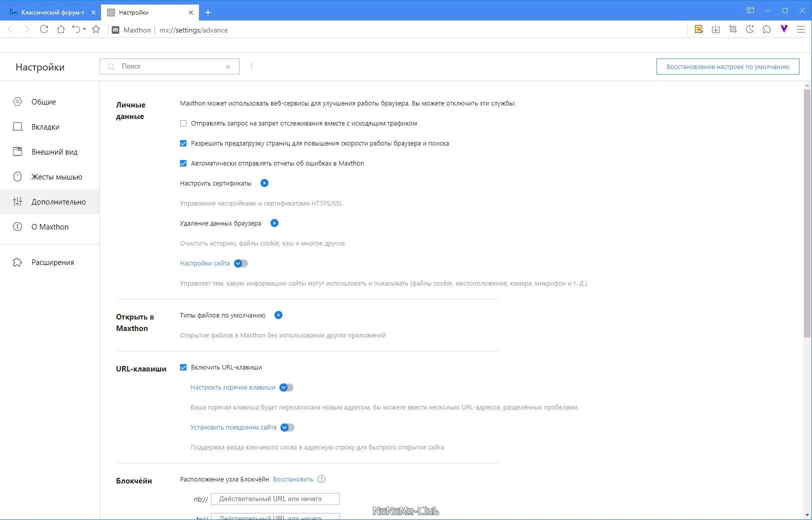Expand the Настройки сайта chevron toggle
The image size is (812, 520).
240,263
